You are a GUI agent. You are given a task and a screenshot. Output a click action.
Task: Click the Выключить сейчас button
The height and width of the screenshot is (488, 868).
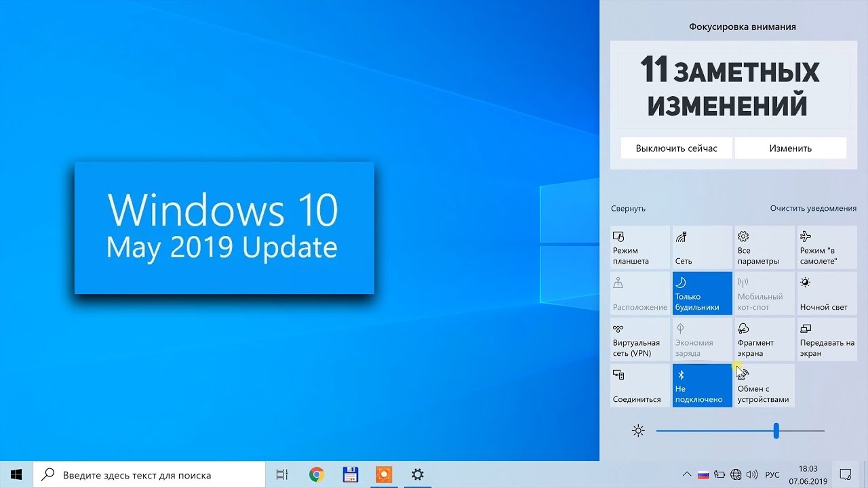pos(676,148)
